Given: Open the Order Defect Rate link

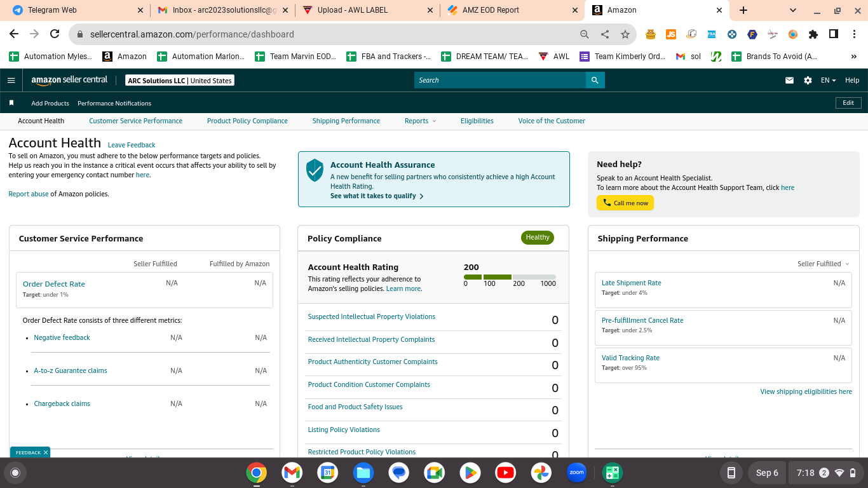Looking at the screenshot, I should 54,284.
